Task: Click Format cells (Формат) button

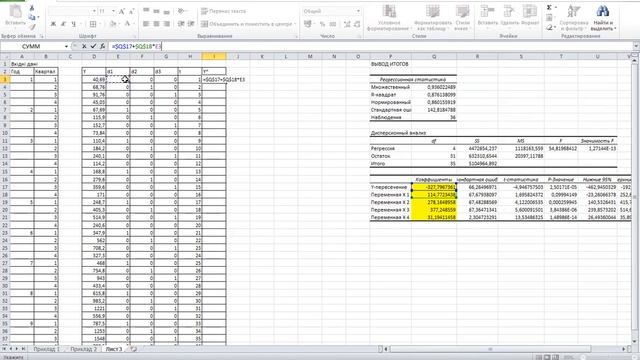Action: click(x=530, y=16)
